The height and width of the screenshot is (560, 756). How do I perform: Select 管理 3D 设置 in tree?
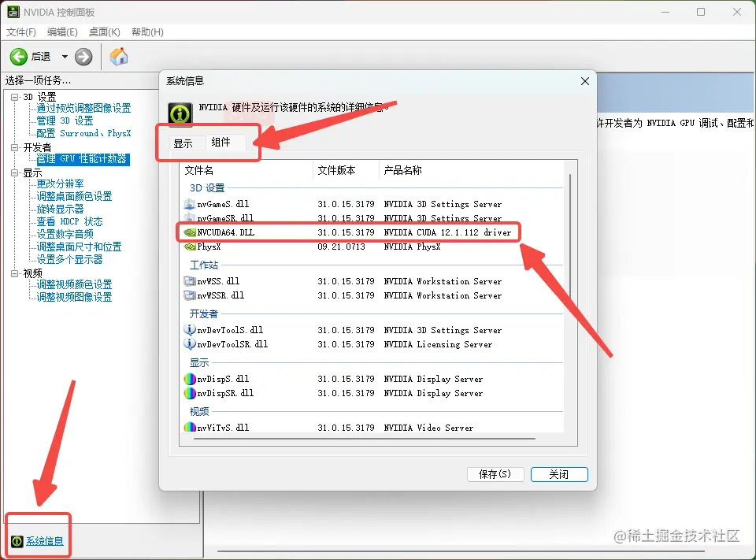65,121
